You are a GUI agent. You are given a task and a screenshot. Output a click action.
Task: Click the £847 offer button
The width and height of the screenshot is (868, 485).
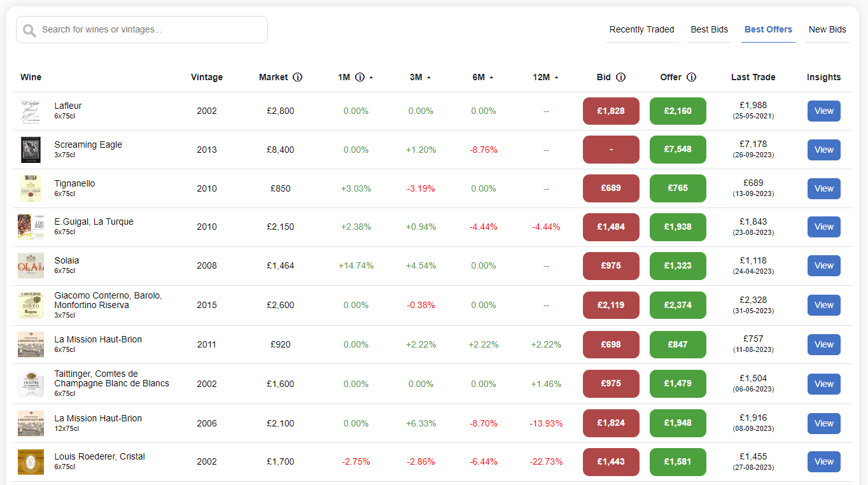point(678,344)
